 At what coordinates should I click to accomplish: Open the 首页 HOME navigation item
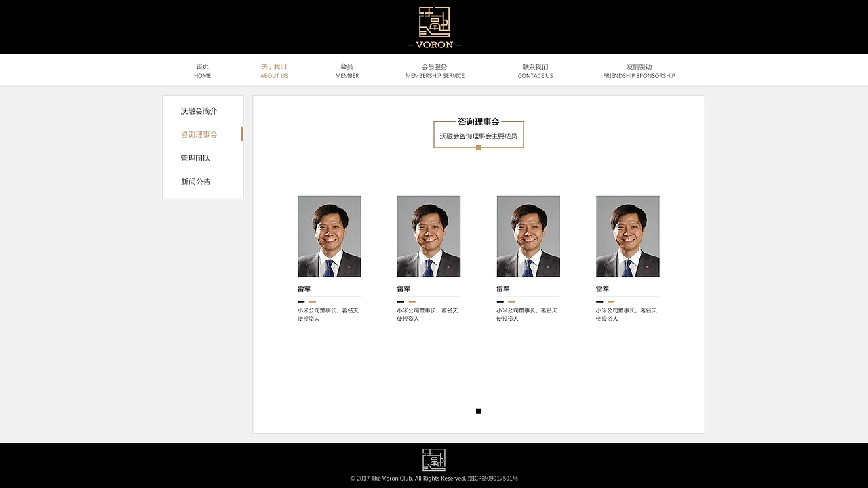point(202,70)
